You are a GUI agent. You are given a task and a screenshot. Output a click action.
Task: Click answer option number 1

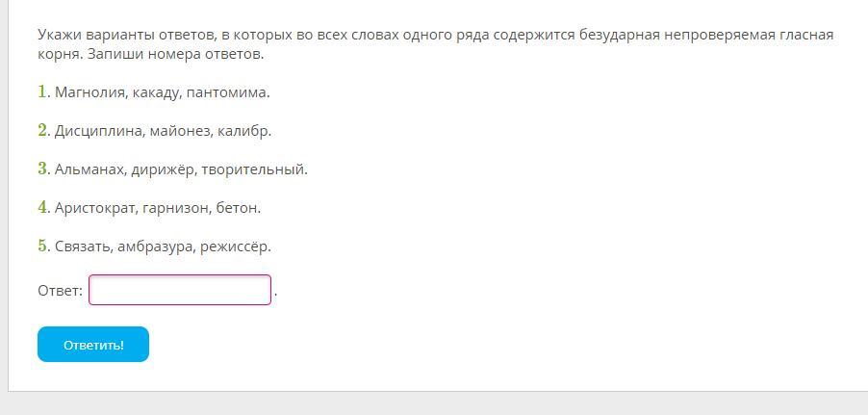pos(154,92)
